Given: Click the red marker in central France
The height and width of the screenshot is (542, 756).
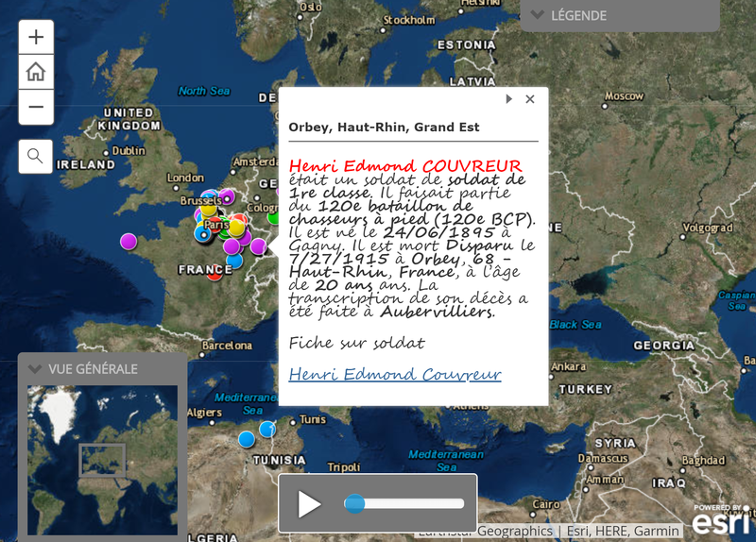Looking at the screenshot, I should (215, 274).
